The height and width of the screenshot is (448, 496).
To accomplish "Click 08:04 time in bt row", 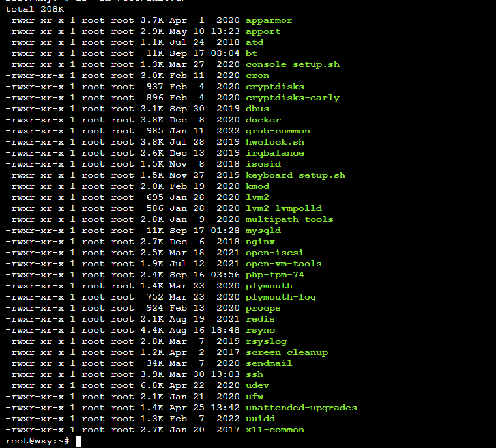I will [x=226, y=53].
